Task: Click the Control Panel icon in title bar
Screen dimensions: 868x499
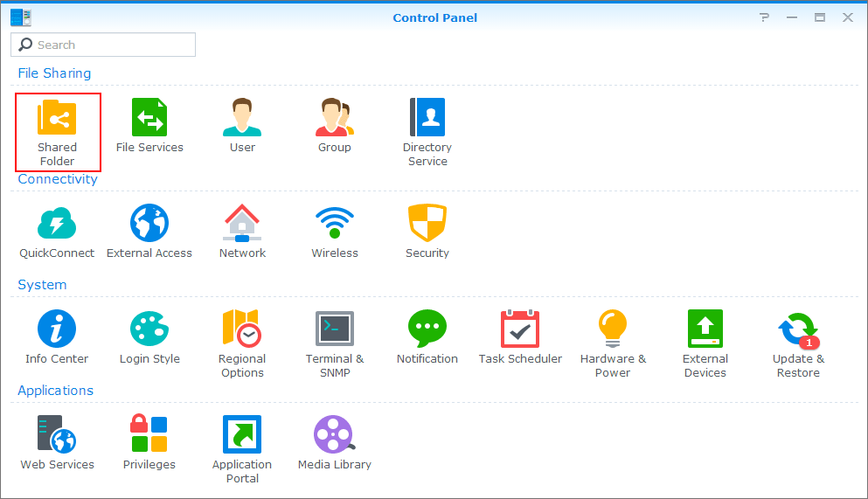Action: (x=21, y=17)
